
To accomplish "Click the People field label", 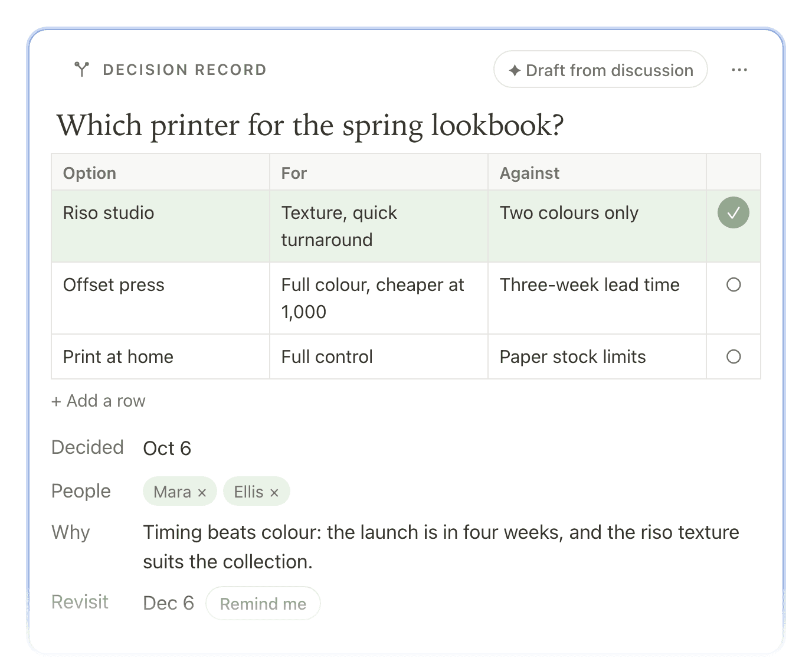I will 81,492.
